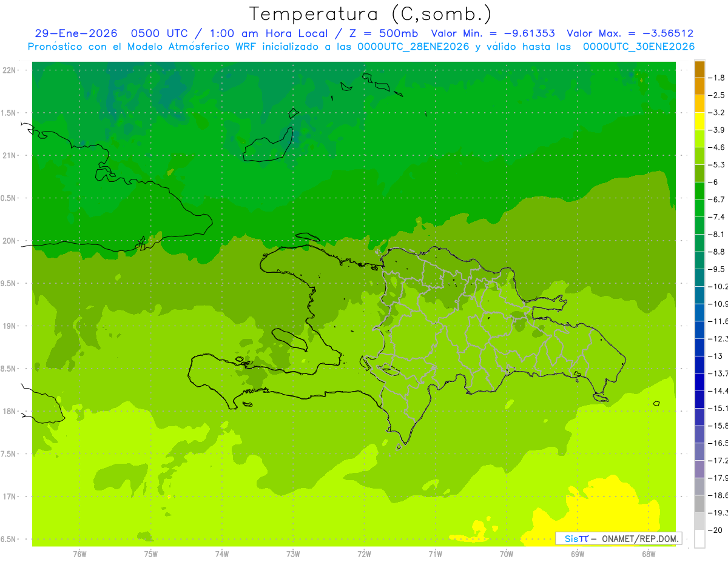Screen dimensions: 728x562
Task: Click the "-13" legend value
Action: coord(715,356)
